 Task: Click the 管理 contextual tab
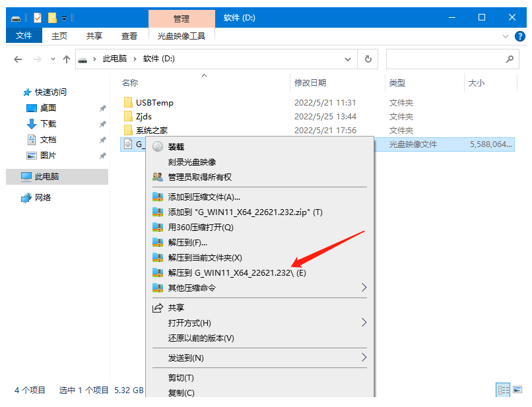click(182, 18)
